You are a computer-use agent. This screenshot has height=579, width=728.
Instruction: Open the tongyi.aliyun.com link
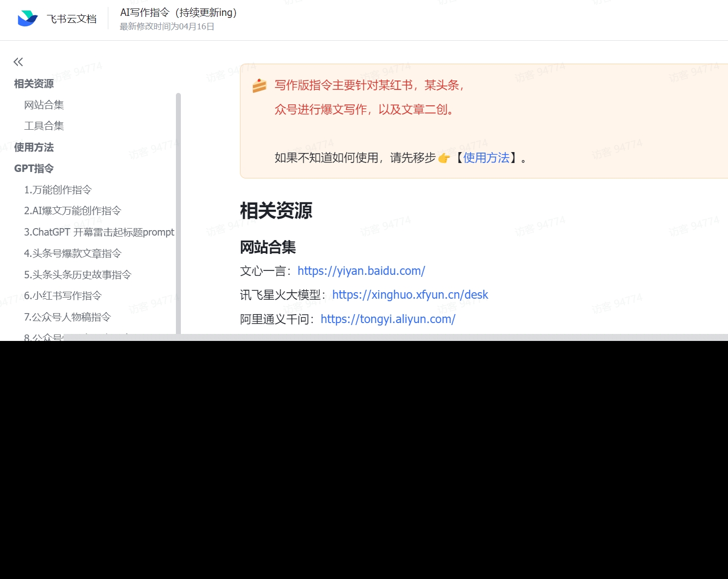tap(388, 319)
